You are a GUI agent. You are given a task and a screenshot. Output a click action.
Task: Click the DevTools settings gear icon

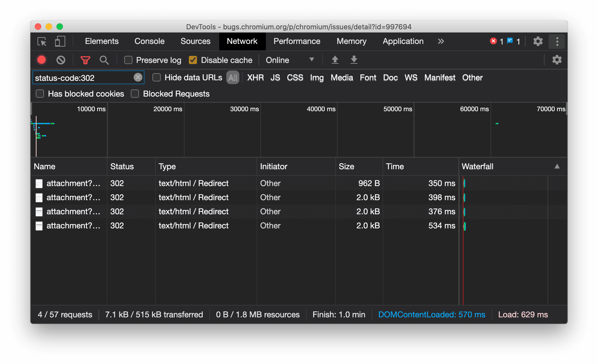[x=537, y=41]
